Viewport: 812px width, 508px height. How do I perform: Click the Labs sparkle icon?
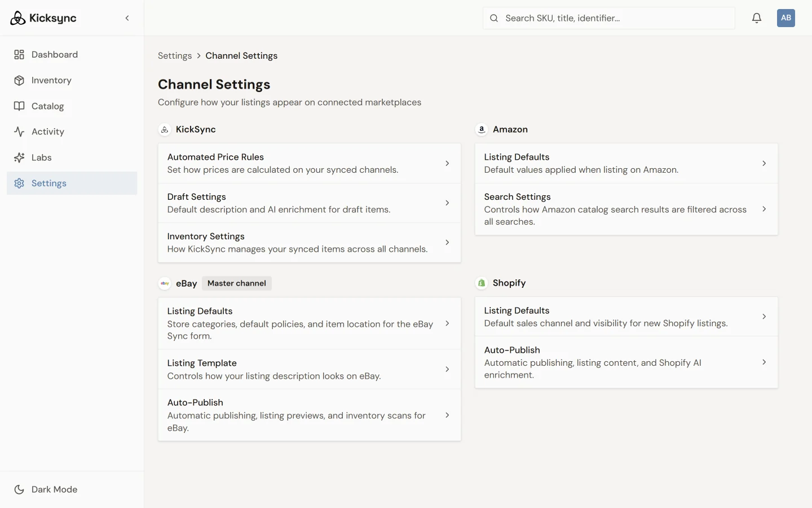[19, 157]
